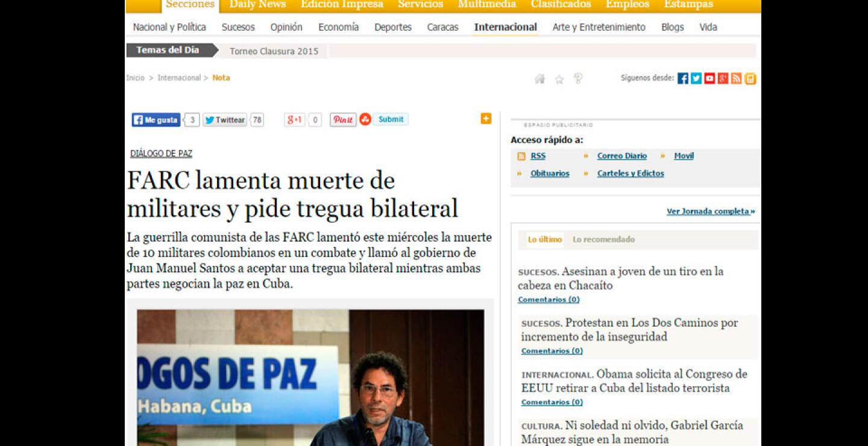Open Asesinan a joven en Chacaíto headline
The height and width of the screenshot is (446, 868).
click(x=621, y=278)
